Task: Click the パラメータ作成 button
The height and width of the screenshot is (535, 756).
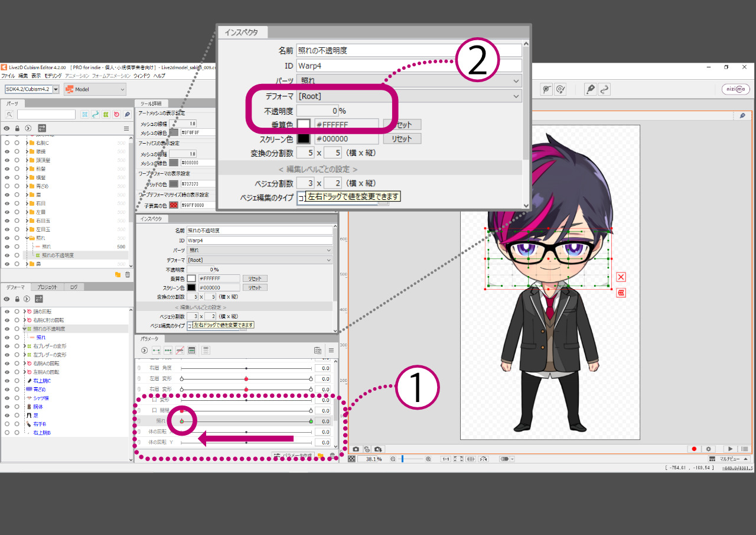Action: tap(293, 456)
